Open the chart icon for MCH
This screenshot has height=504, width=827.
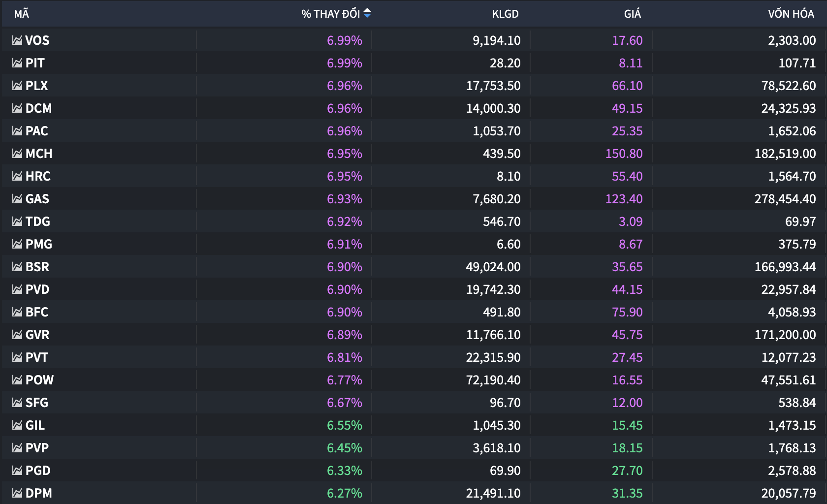[x=17, y=154]
